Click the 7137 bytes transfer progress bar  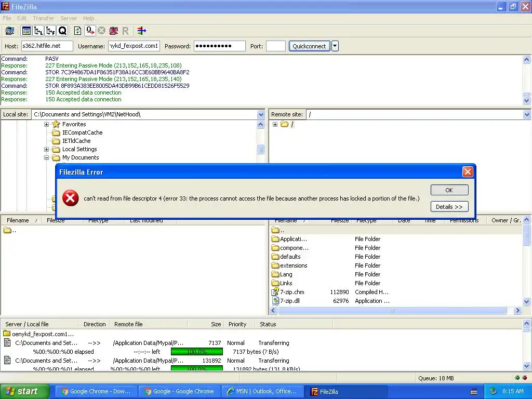197,352
